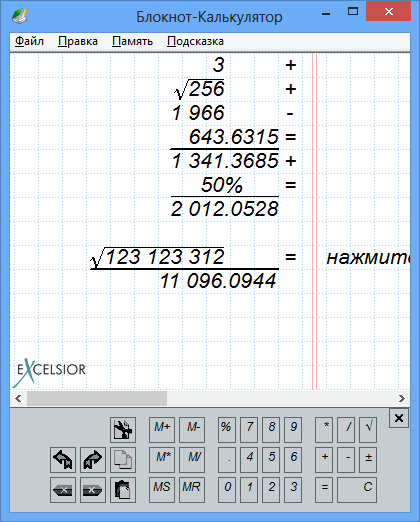
Task: Click digit 0 key
Action: tap(227, 490)
